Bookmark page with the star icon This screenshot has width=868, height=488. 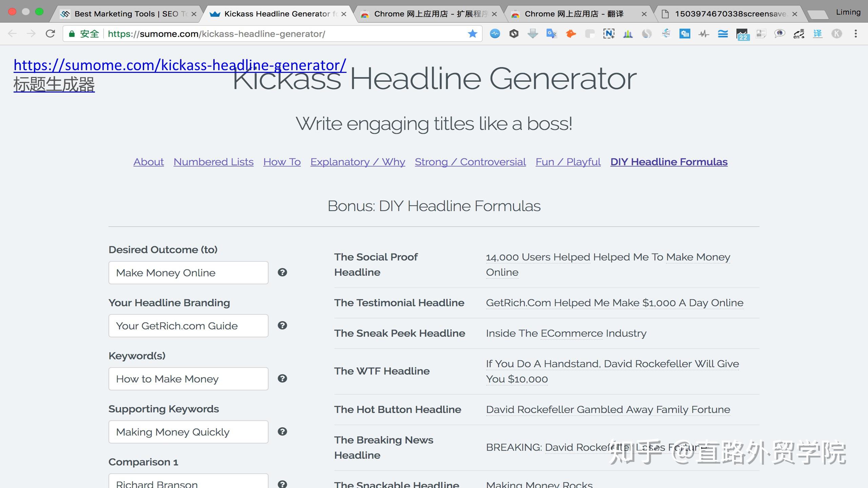pos(472,34)
